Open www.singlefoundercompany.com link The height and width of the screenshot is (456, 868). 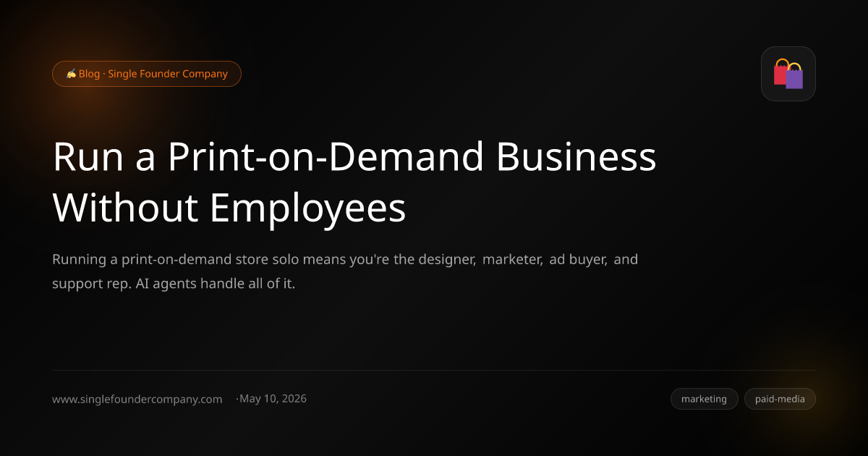137,399
